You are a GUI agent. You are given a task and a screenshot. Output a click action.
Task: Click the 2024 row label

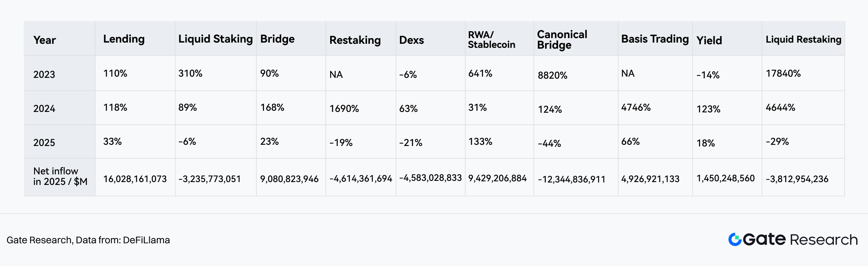pyautogui.click(x=44, y=109)
